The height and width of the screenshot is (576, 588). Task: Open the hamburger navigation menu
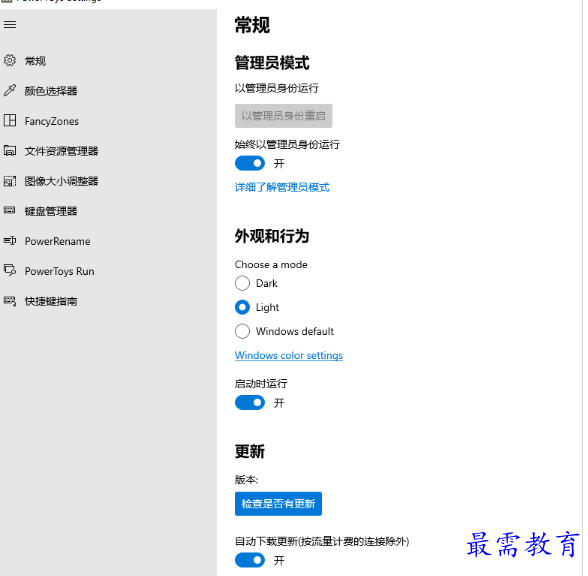[10, 25]
